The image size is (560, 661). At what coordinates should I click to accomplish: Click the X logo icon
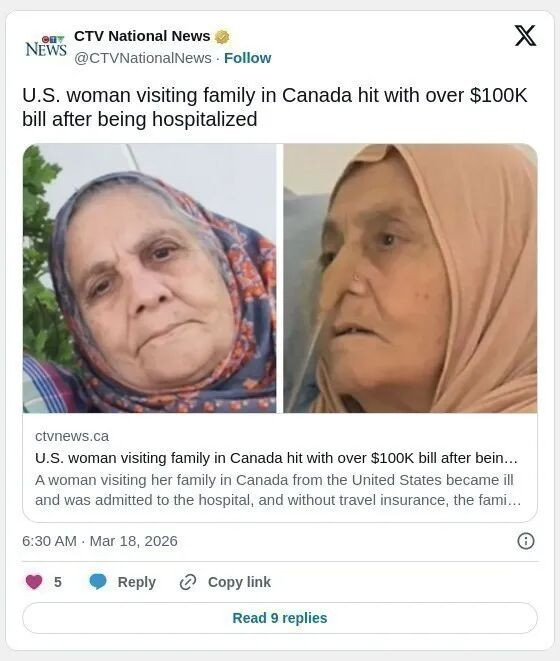click(525, 35)
